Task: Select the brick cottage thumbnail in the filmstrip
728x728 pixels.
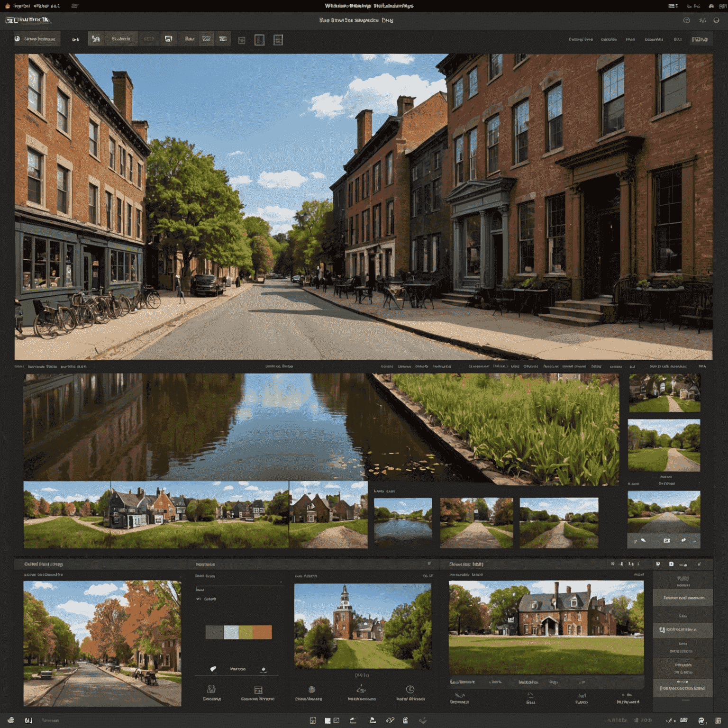Action: [328, 515]
